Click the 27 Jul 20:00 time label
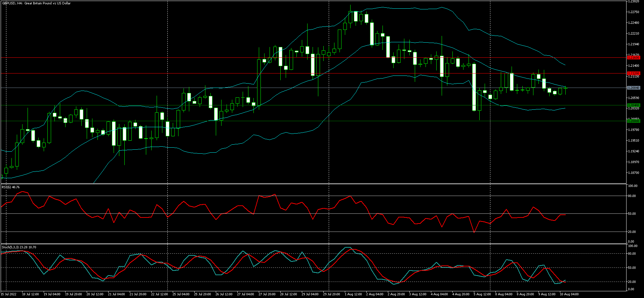This screenshot has width=644, height=298. coord(267,294)
